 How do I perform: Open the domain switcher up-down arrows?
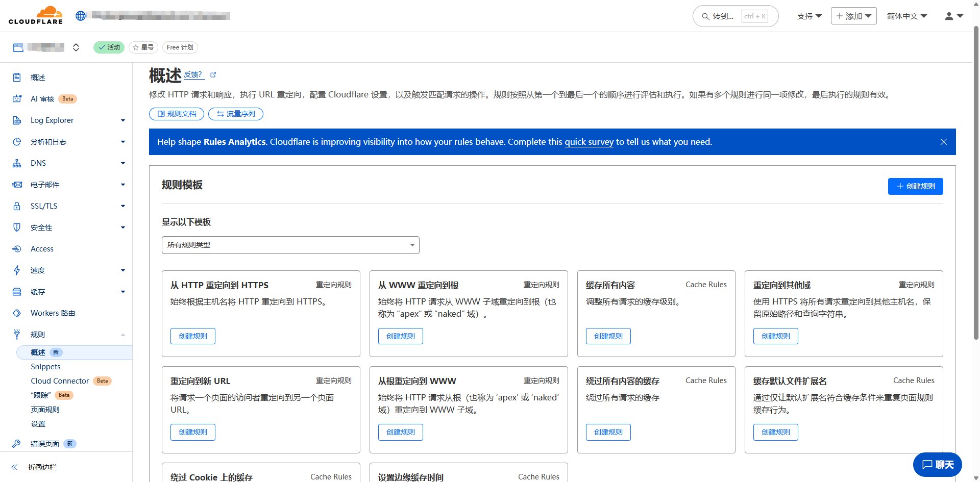coord(76,47)
